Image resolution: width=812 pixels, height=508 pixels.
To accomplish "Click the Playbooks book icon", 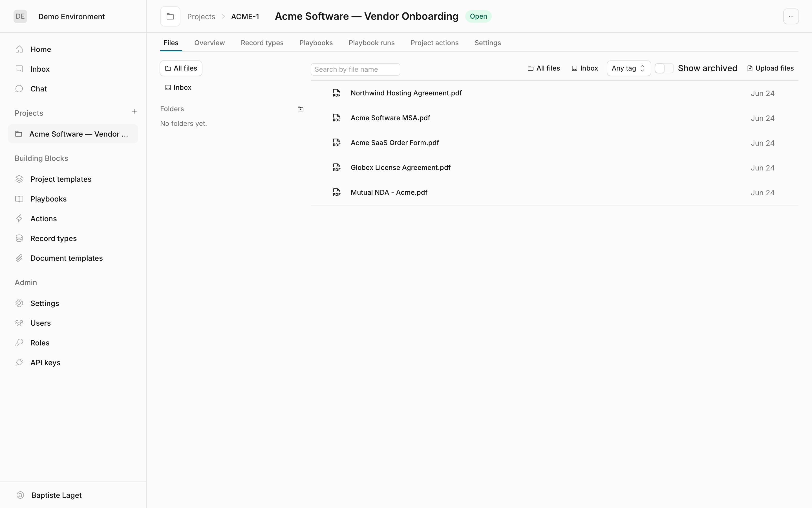I will (19, 199).
